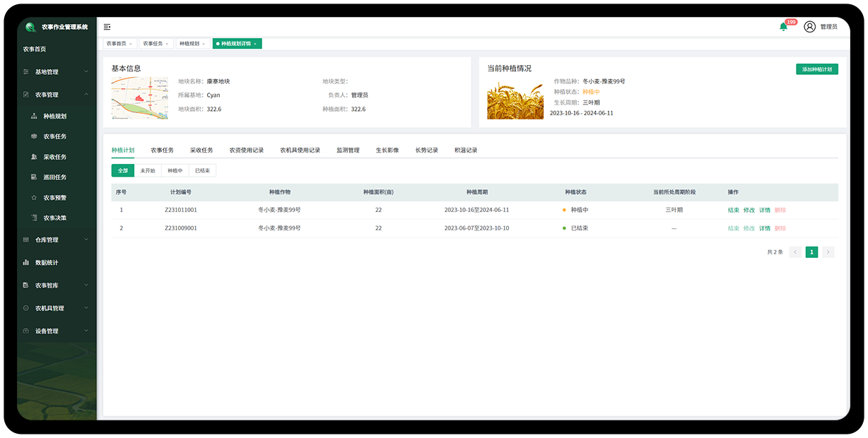Open the 监测管理 tab

coord(348,150)
